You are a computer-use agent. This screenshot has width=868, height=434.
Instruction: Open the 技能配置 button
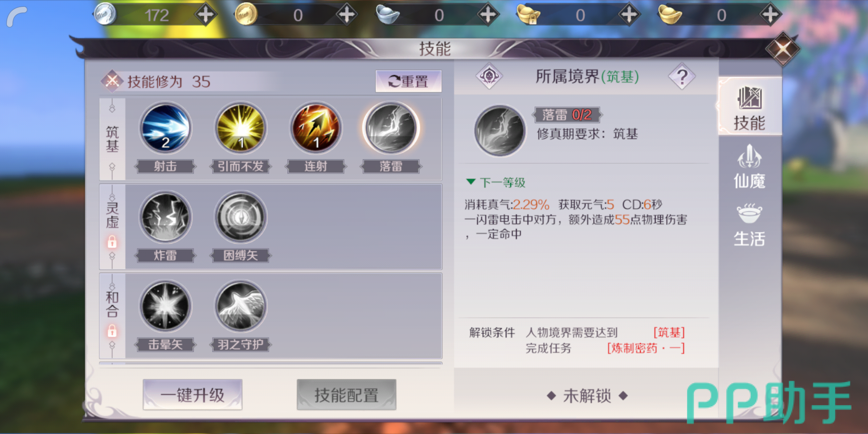346,395
